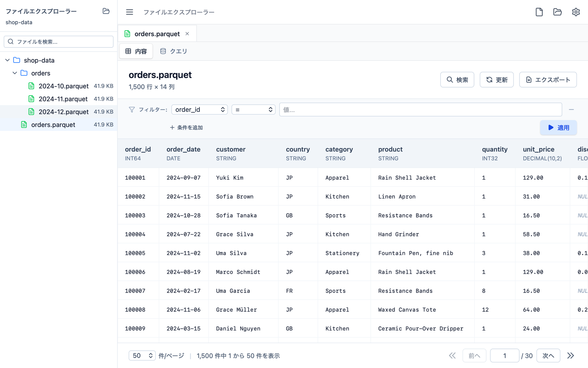Toggle the hamburger menu icon
Image resolution: width=588 pixels, height=368 pixels.
tap(129, 12)
